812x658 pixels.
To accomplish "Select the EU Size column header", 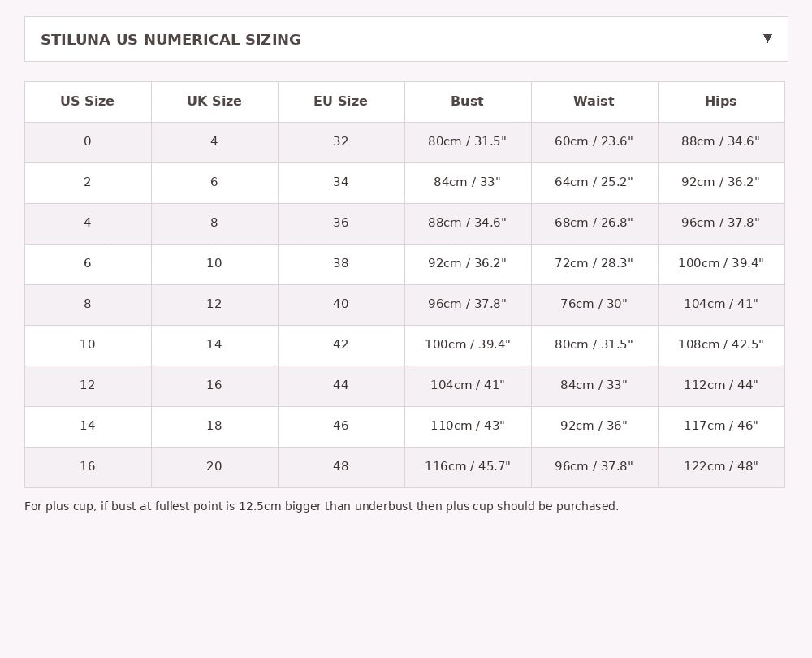I will coord(340,102).
